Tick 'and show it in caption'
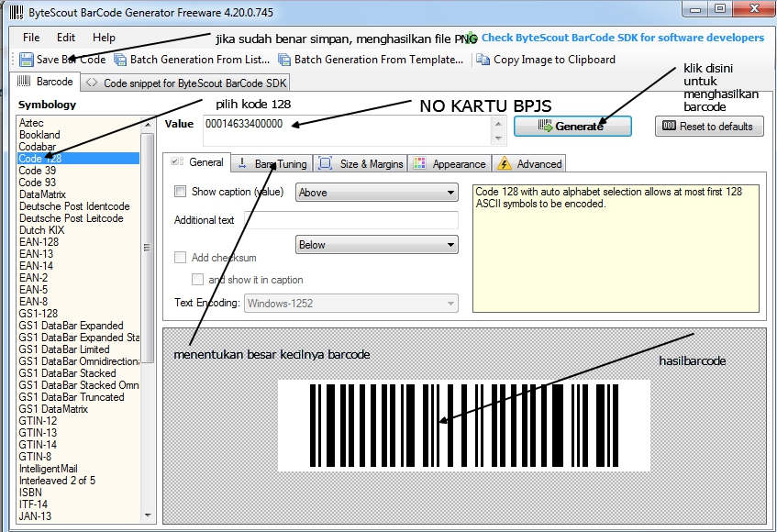This screenshot has height=532, width=777. coord(199,278)
